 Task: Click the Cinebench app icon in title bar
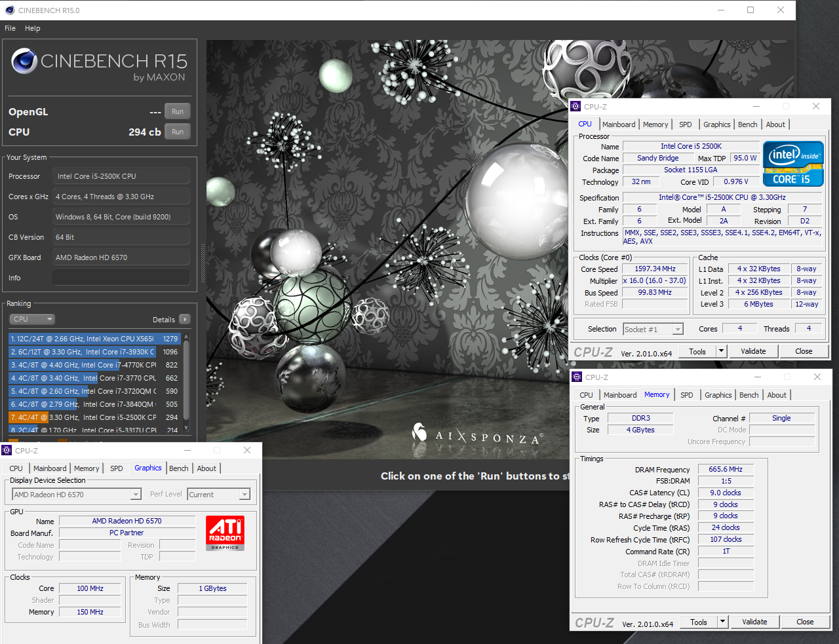click(9, 10)
